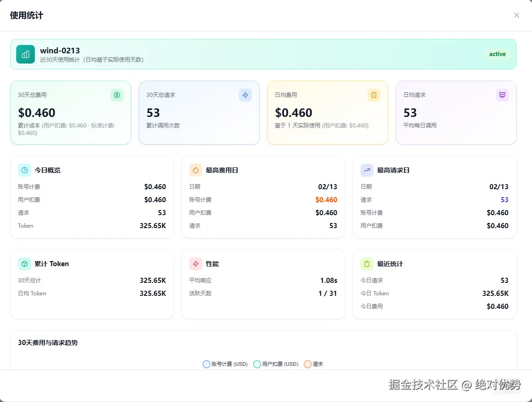
Task: Click the orange $0.460 账号计费 value
Action: coord(327,199)
